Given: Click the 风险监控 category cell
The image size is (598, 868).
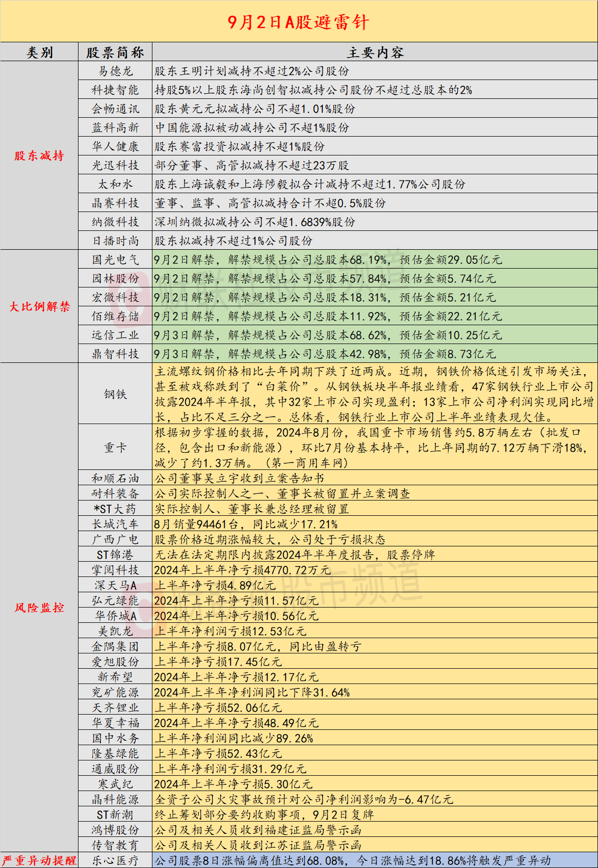Looking at the screenshot, I should coord(39,608).
